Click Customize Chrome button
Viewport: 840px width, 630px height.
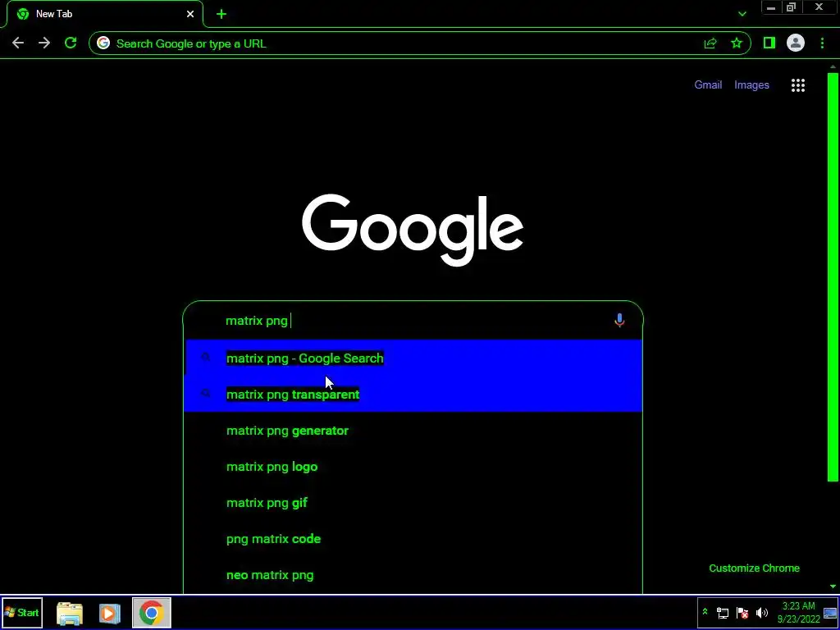(x=755, y=568)
